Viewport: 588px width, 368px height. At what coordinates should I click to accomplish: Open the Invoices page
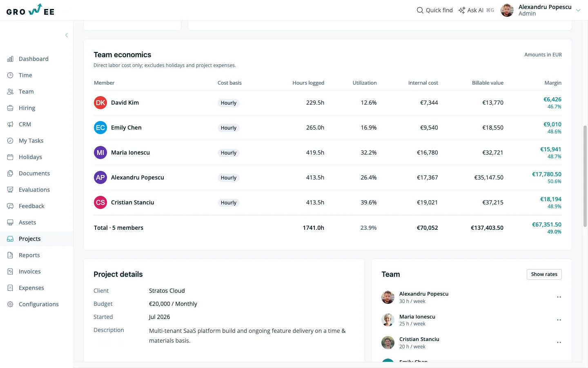[30, 272]
